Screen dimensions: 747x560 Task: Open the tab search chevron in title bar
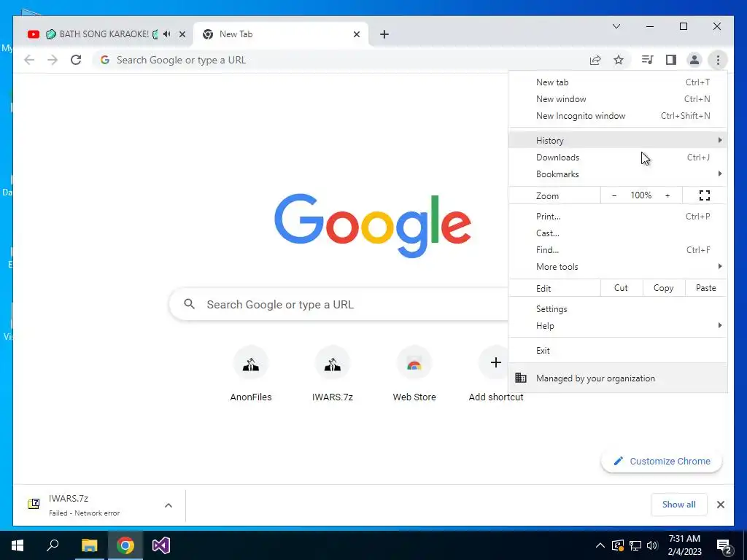(x=616, y=27)
